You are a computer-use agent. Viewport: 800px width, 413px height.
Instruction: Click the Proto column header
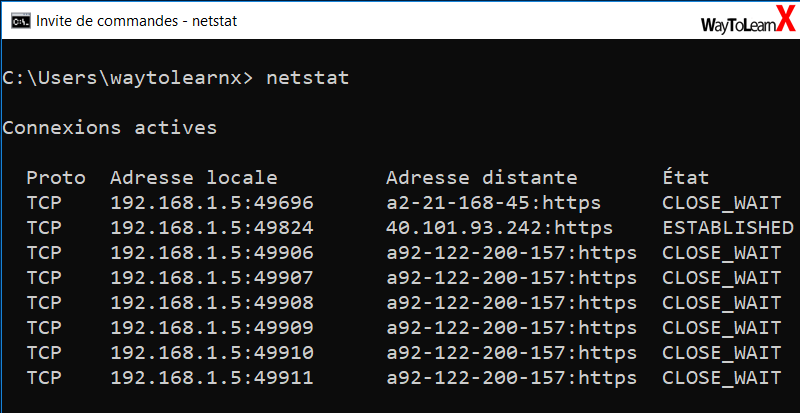(x=56, y=178)
